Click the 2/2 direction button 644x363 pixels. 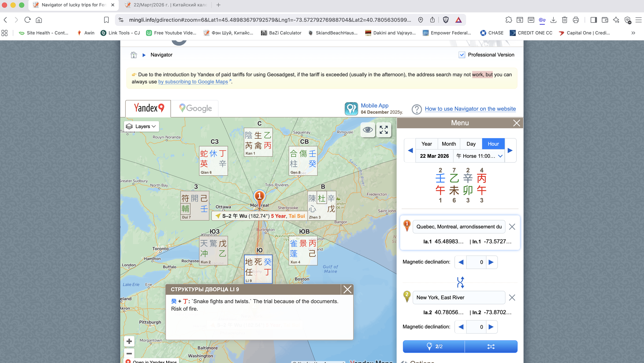[434, 346]
